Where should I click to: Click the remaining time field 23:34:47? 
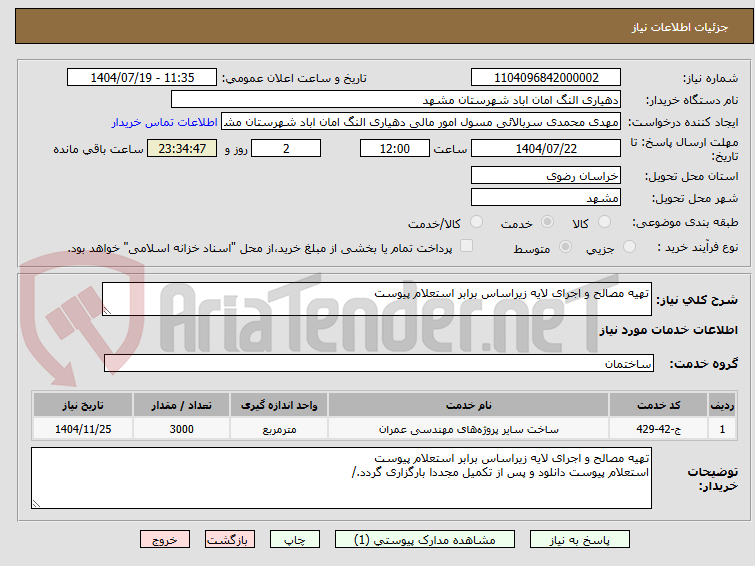tap(182, 148)
